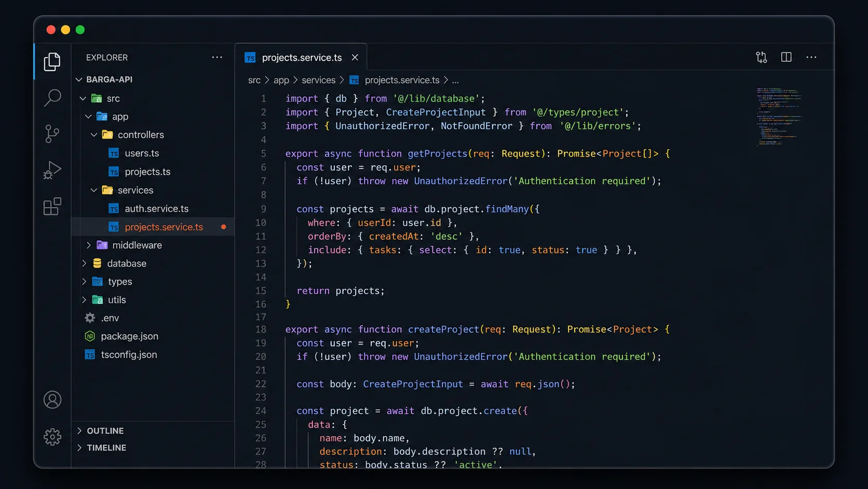Click the Explorer panel more actions ellipsis

217,57
